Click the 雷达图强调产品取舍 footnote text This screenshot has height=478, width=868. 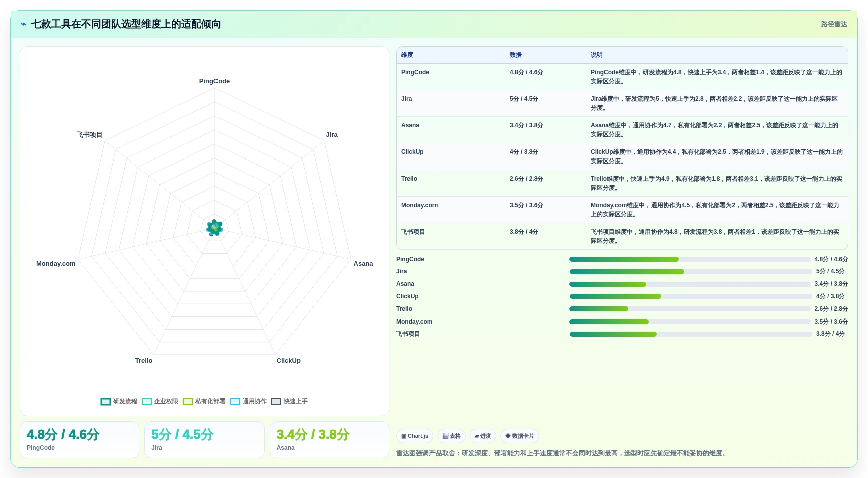(x=562, y=453)
